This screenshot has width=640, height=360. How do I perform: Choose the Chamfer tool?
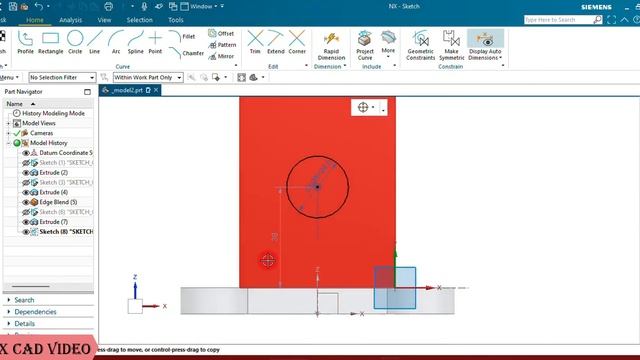coord(187,53)
